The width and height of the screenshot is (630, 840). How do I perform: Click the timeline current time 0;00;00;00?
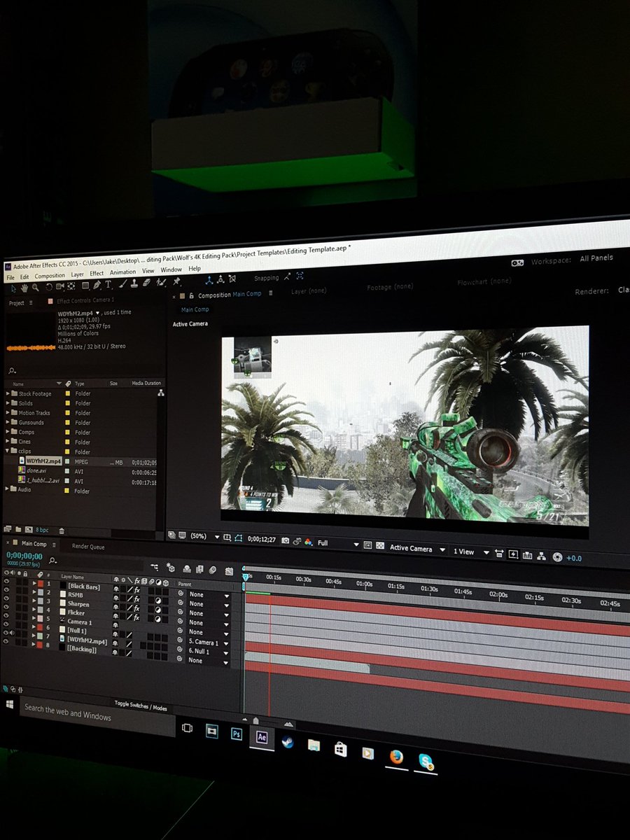(x=24, y=556)
